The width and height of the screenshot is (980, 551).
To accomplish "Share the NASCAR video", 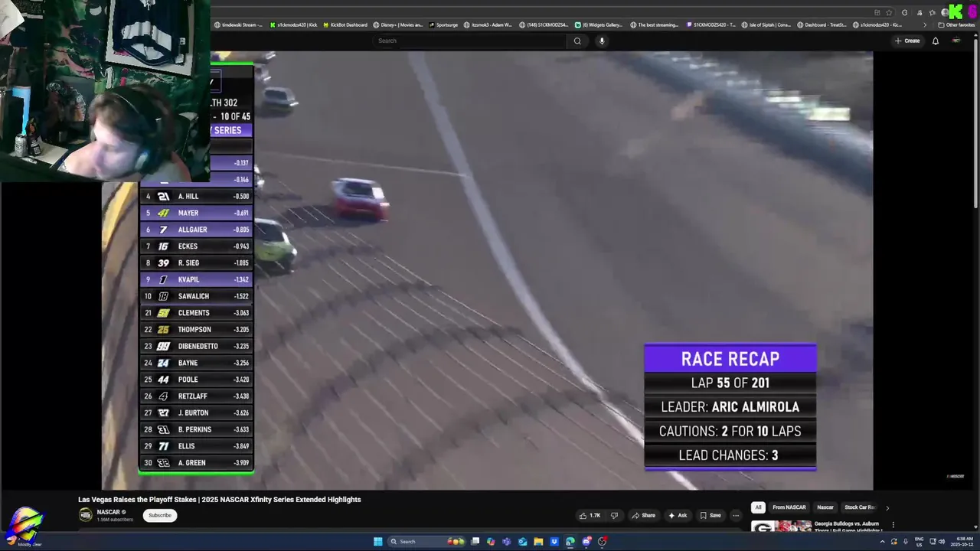I will [x=644, y=516].
